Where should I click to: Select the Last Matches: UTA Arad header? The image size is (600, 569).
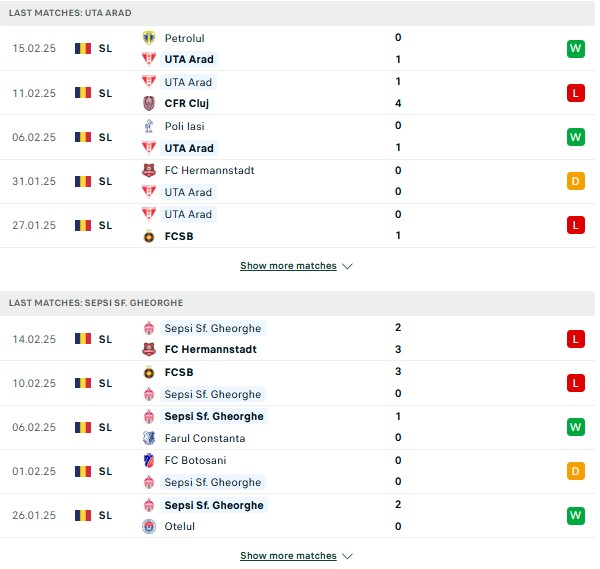297,13
